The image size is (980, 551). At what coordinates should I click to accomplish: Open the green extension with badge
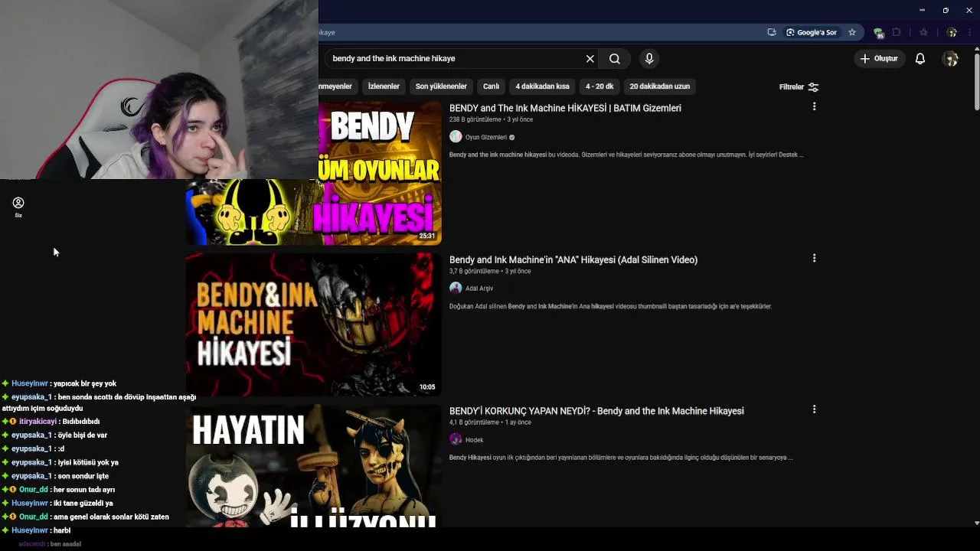(x=879, y=33)
